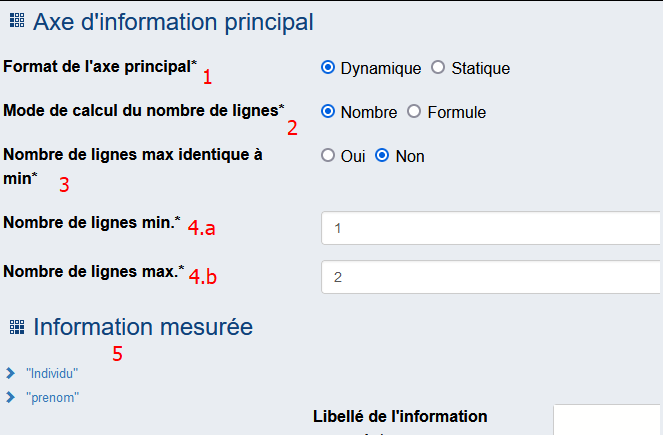Viewport: 663px width, 435px height.
Task: Select the Statique format option
Action: (438, 67)
